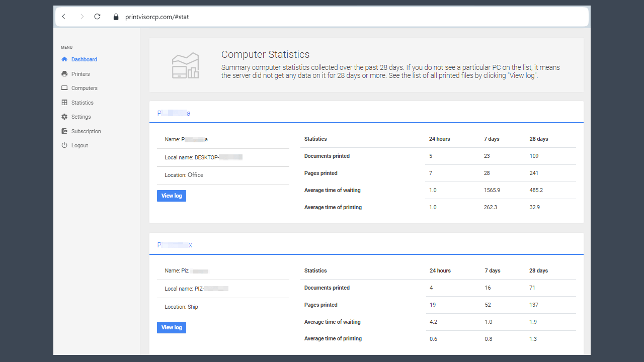644x362 pixels.
Task: Go to the Subscription menu item
Action: pos(86,131)
